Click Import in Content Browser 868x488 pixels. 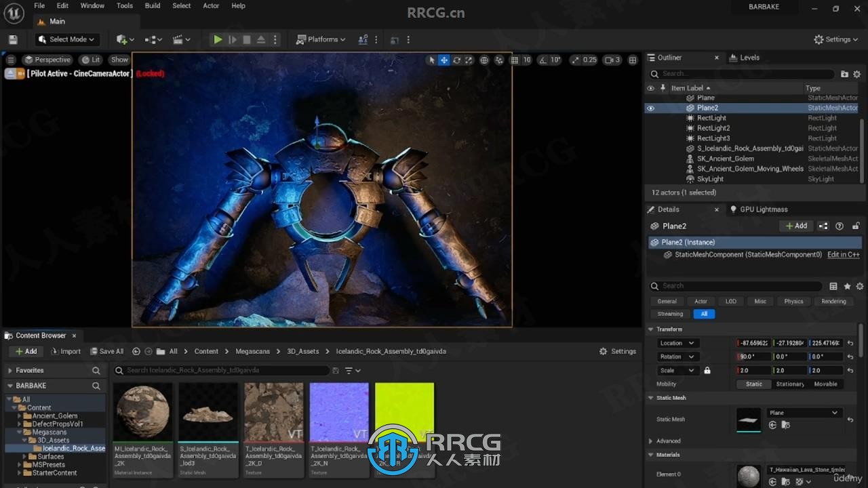click(65, 351)
